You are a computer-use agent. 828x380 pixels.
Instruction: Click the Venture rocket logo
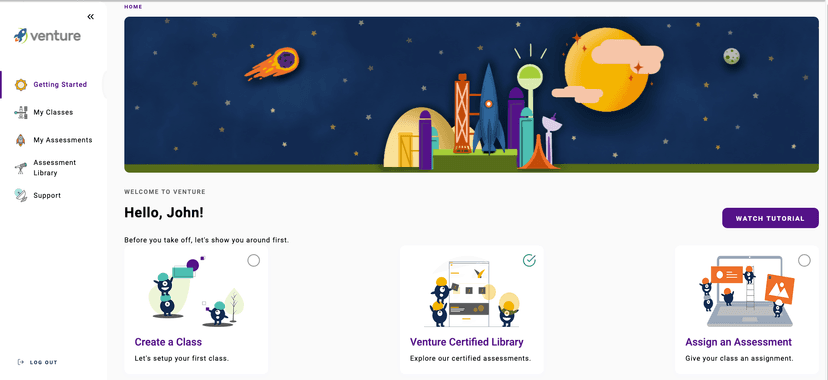pos(47,36)
